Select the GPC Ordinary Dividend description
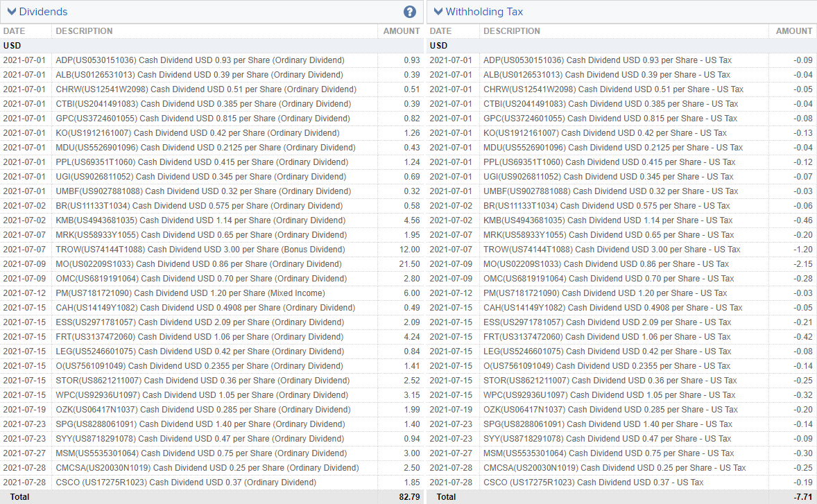817x504 pixels. coord(203,119)
